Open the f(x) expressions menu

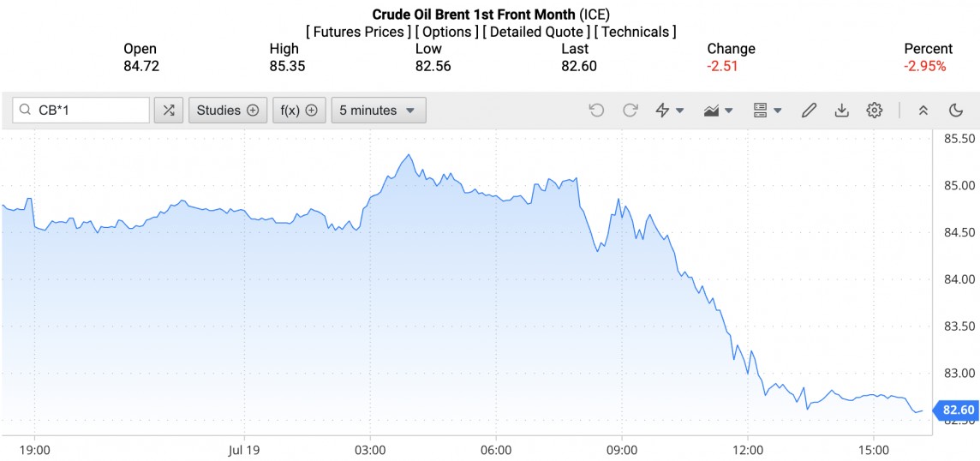coord(299,111)
